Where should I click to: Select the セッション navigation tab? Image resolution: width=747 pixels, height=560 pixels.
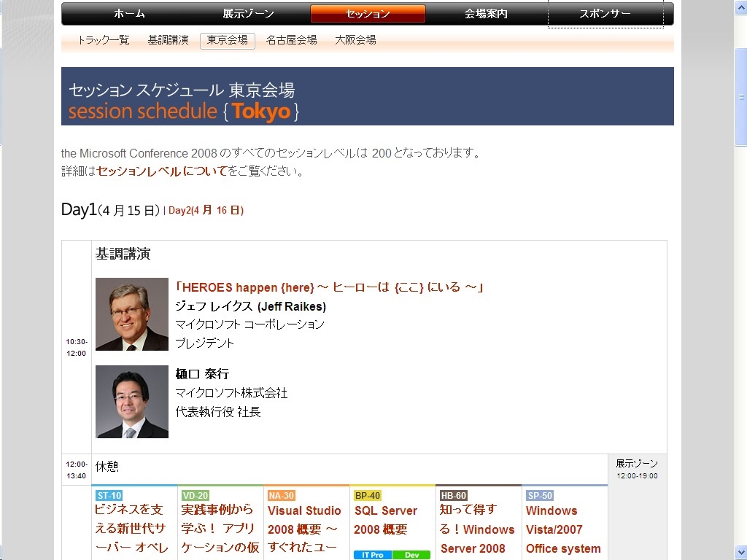pos(368,13)
